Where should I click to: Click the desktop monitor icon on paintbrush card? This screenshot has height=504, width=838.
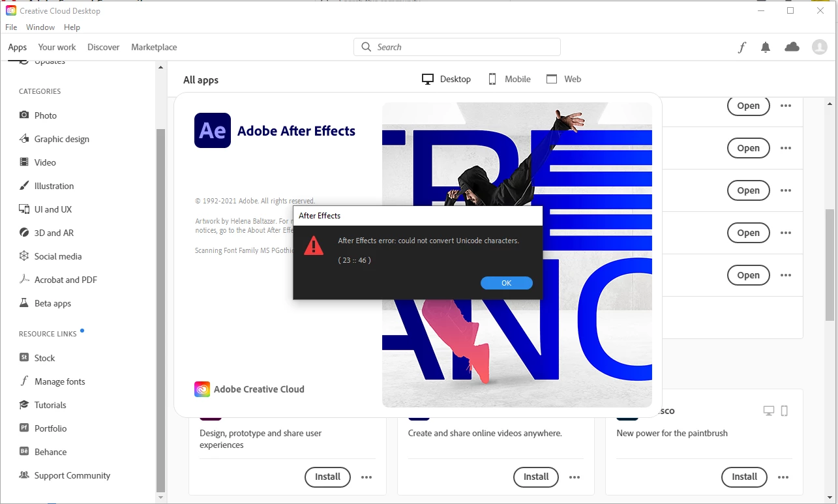coord(769,411)
